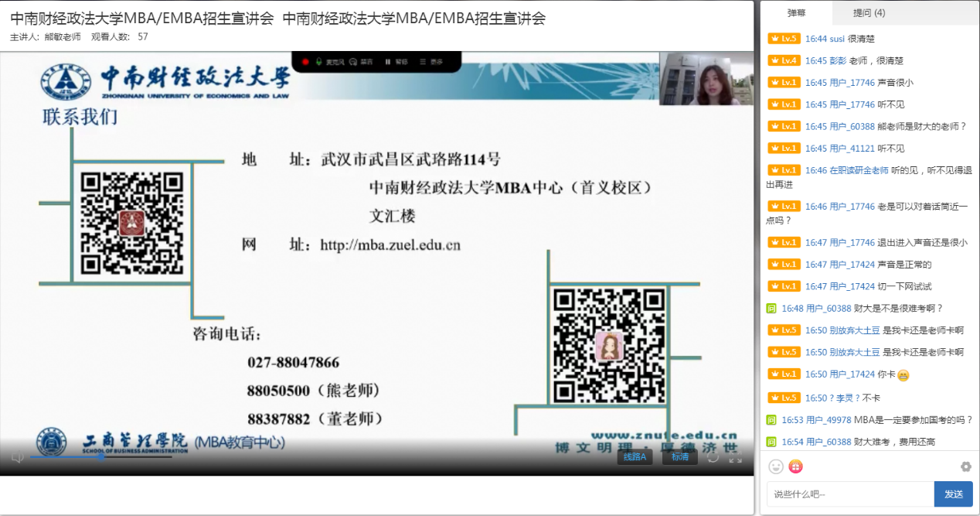The image size is (980, 516).
Task: Focus the 说些什么吧 chat input box
Action: [x=850, y=494]
